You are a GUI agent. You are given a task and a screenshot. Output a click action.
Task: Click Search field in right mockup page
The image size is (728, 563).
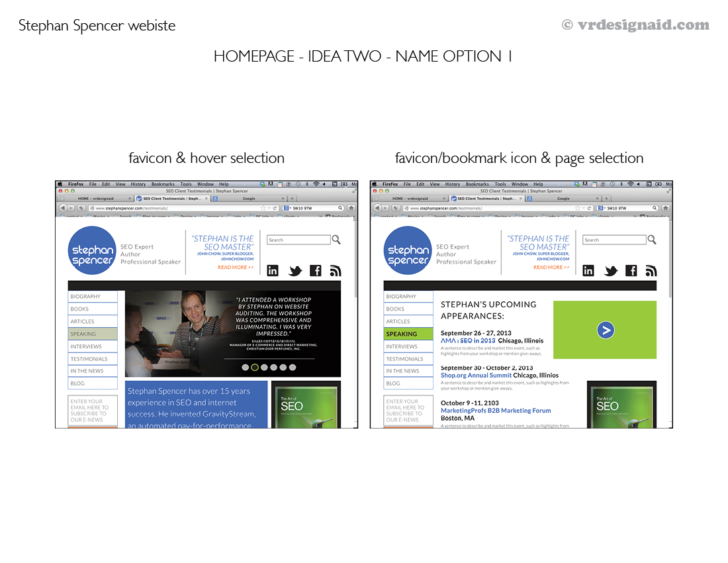(x=614, y=240)
